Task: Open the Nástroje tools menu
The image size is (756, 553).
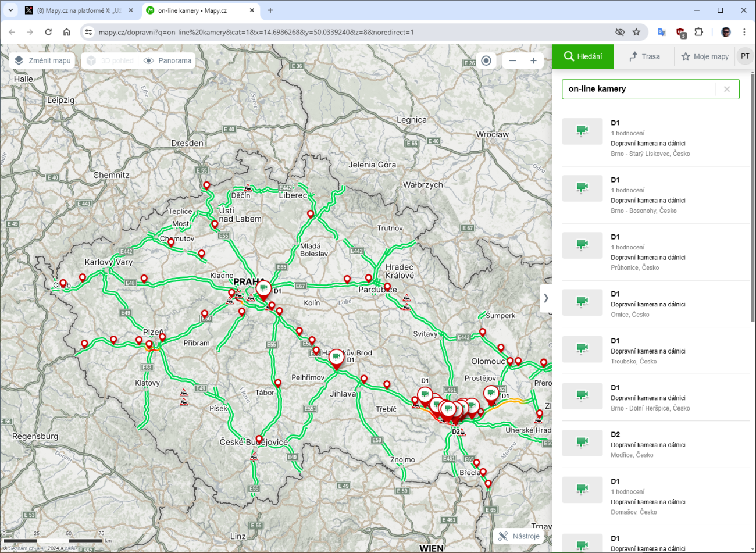Action: click(519, 536)
